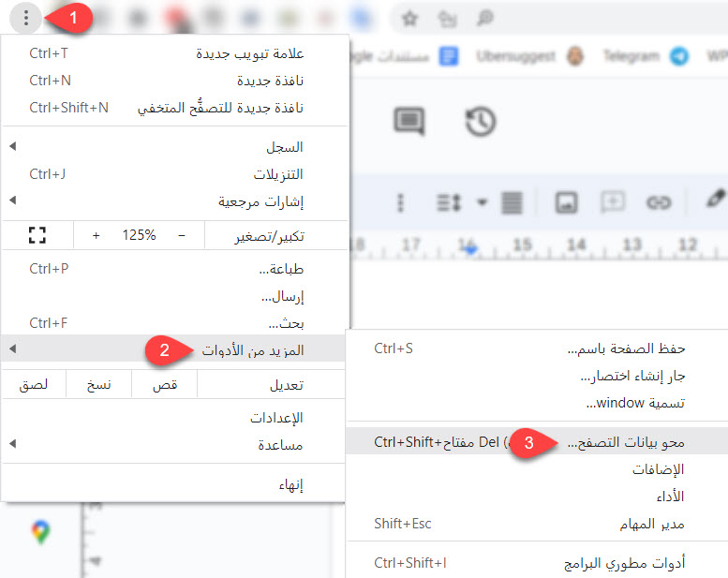Decrease zoom with the minus button
The image size is (728, 578).
click(182, 235)
